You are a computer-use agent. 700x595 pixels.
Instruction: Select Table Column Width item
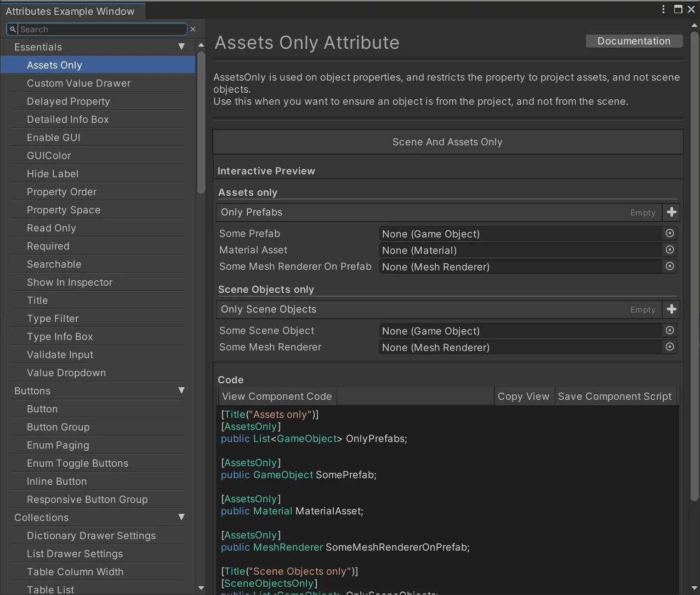coord(98,572)
